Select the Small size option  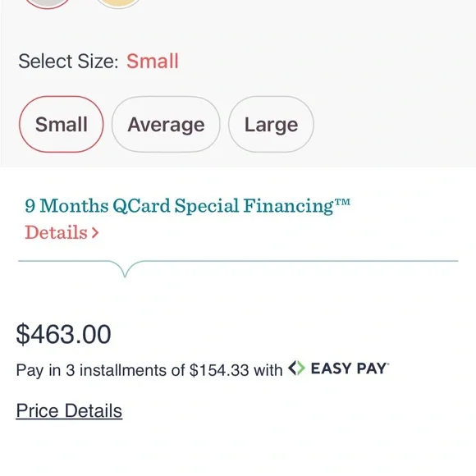tap(62, 124)
